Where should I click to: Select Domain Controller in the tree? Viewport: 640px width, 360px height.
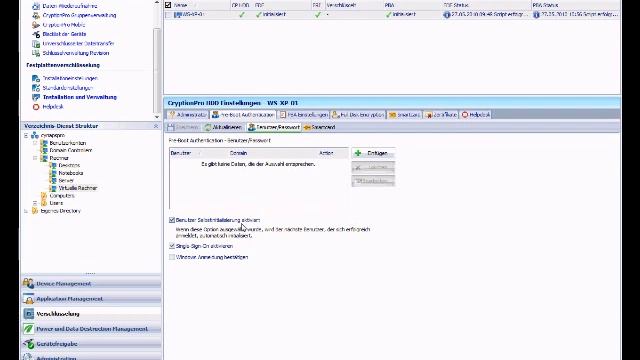click(x=71, y=150)
